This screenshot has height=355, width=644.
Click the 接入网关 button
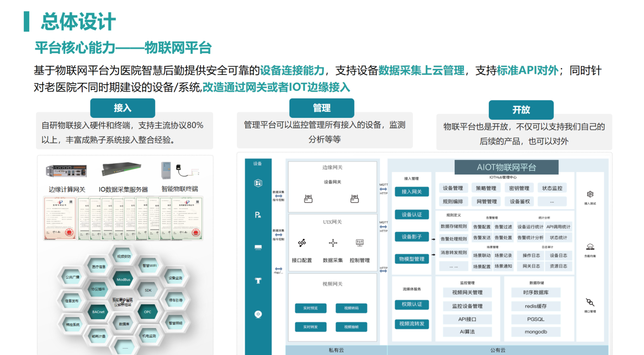[412, 192]
